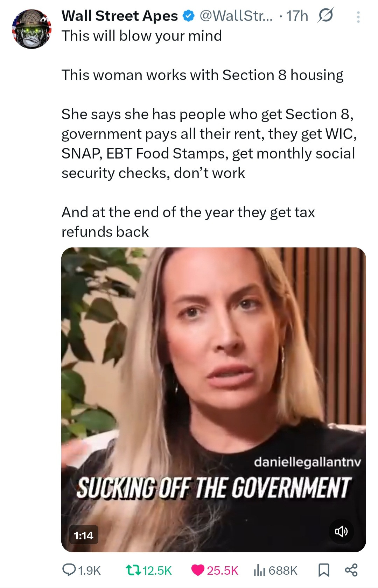Click the 1:14 video duration badge

pyautogui.click(x=84, y=535)
